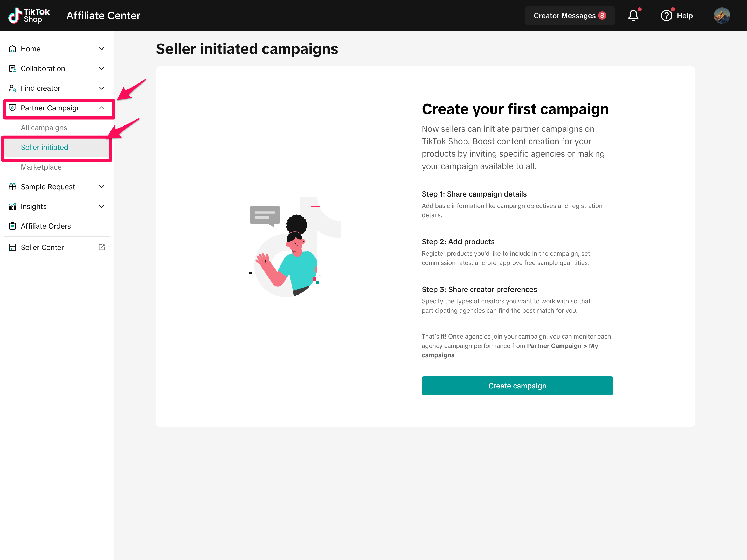Click the Seller Center external link icon
The width and height of the screenshot is (747, 560).
tap(102, 247)
